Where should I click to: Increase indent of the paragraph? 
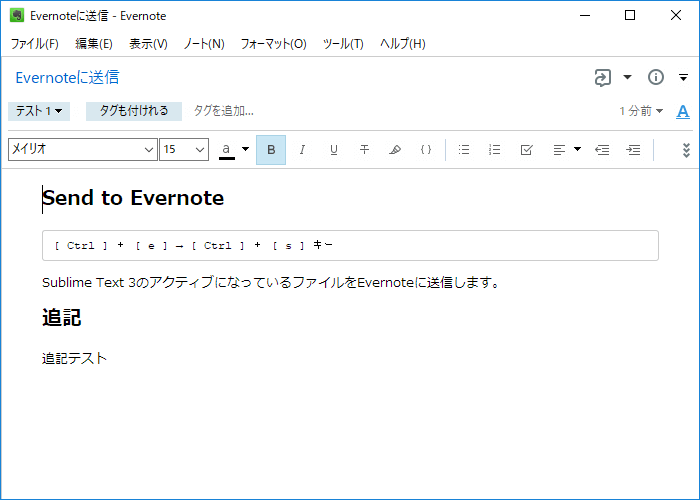click(633, 150)
